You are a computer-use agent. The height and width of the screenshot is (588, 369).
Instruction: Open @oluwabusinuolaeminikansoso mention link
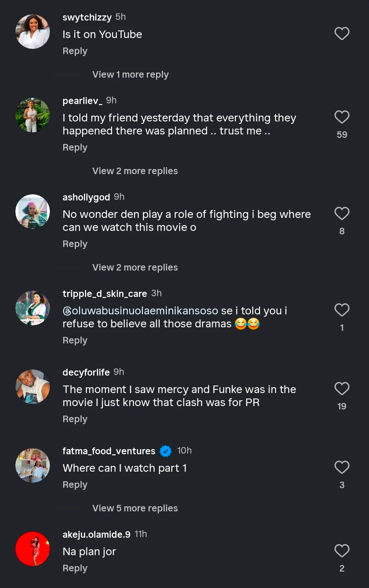(x=140, y=311)
